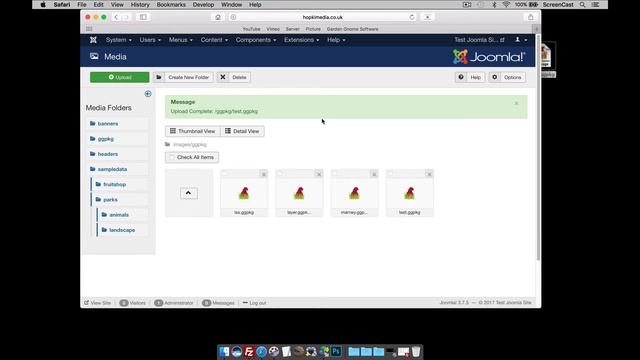Image resolution: width=640 pixels, height=360 pixels.
Task: Open Garden Gnome Software bookmark
Action: (352, 29)
